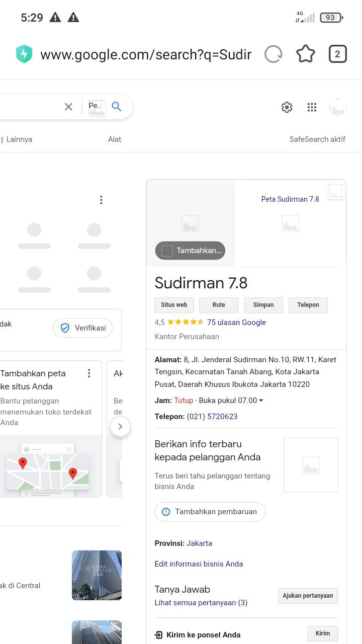362x644 pixels.
Task: Open the browser tab switcher showing 2
Action: pos(338,54)
